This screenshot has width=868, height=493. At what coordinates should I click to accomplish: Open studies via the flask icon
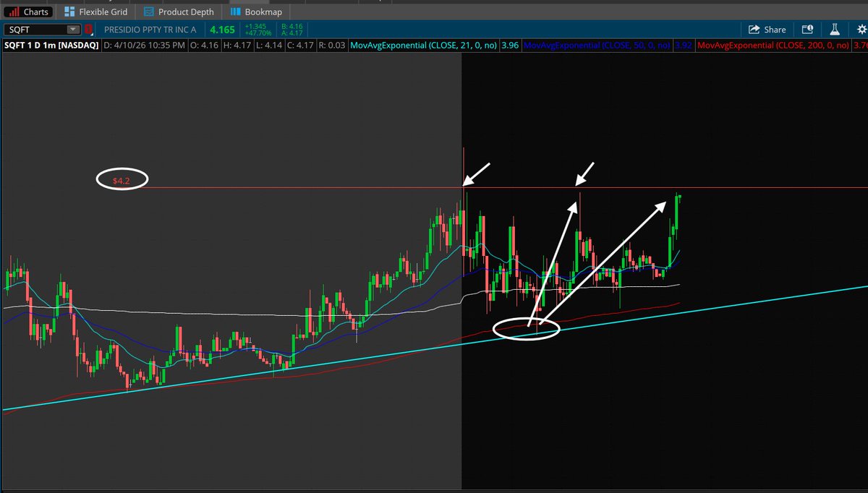click(833, 30)
